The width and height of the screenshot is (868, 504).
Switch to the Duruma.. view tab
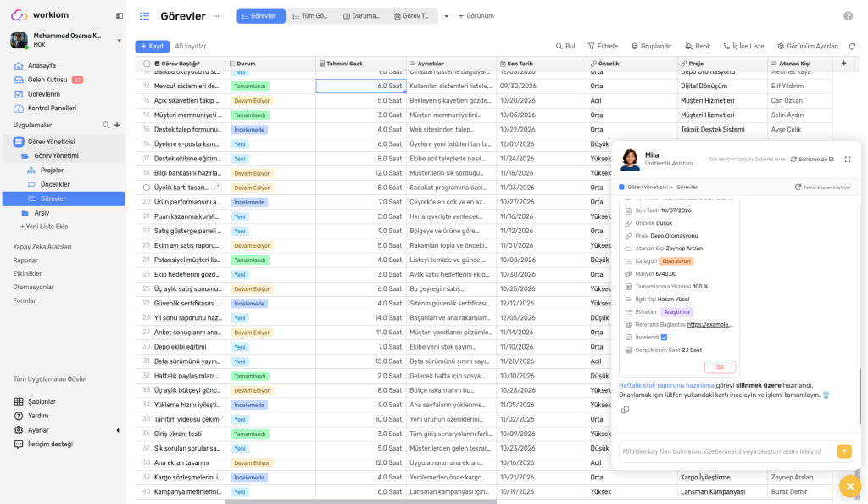point(361,16)
